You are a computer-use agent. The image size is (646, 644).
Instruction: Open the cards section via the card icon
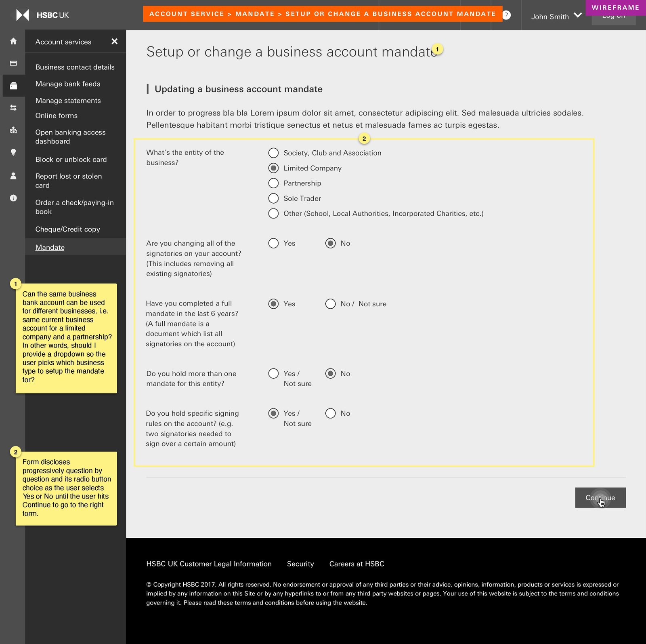[x=13, y=63]
